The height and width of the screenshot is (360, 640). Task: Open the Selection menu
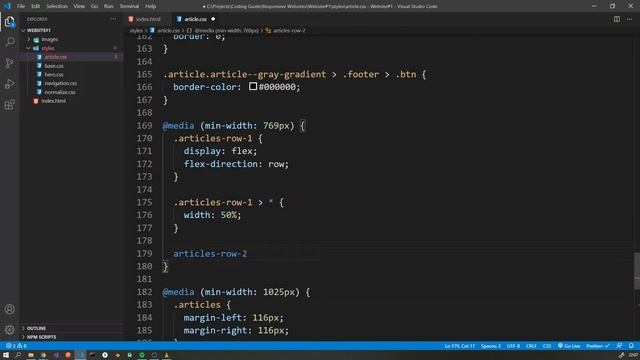(x=57, y=6)
